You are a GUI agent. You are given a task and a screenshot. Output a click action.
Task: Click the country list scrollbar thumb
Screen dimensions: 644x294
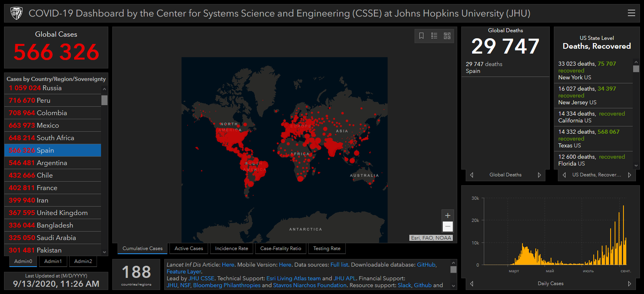tap(105, 100)
